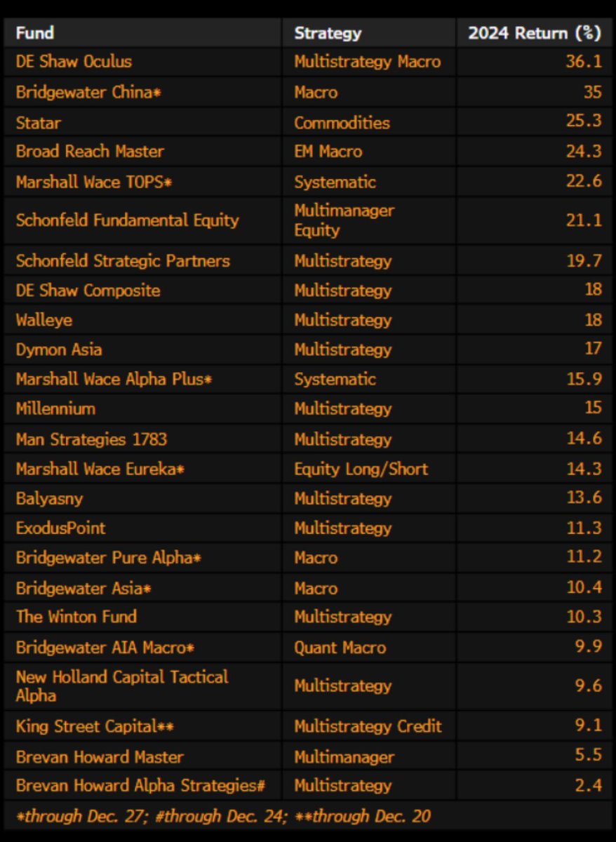Click the 24.3 return value
Image resolution: width=616 pixels, height=842 pixels.
tap(584, 152)
